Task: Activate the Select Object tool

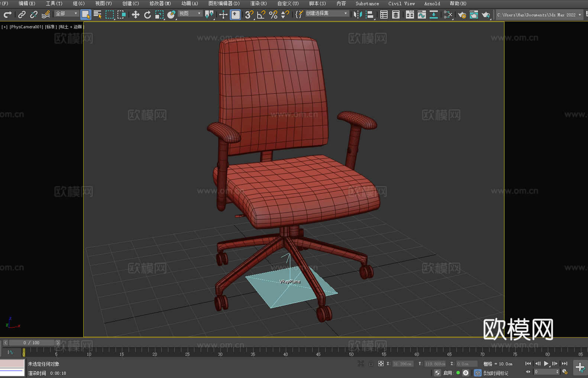Action: click(x=86, y=14)
